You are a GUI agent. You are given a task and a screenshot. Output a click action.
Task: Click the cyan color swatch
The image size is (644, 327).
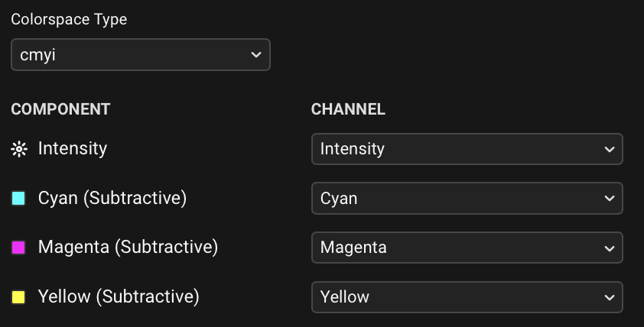(x=18, y=198)
